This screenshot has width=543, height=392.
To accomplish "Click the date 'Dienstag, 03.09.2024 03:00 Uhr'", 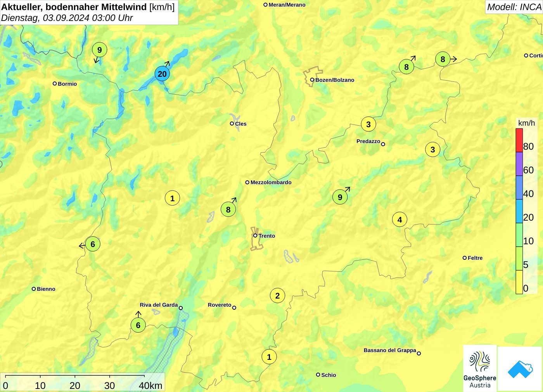I will click(67, 18).
